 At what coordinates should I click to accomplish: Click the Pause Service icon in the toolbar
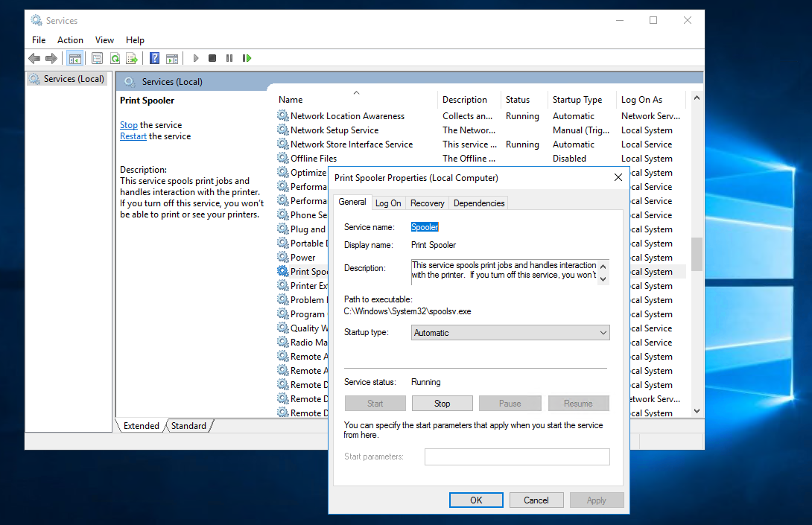pyautogui.click(x=229, y=59)
